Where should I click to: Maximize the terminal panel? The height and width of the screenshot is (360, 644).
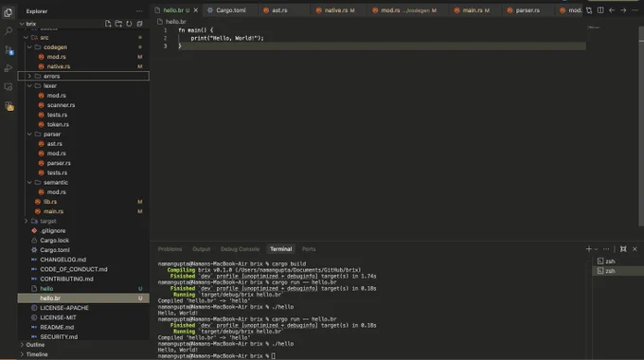point(623,249)
